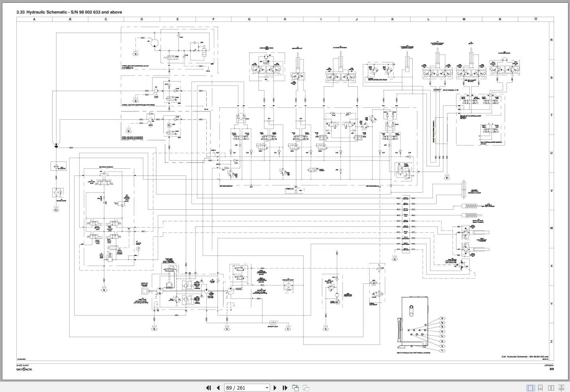The width and height of the screenshot is (570, 392).
Task: Click page number 89 in footer
Action: (x=551, y=369)
